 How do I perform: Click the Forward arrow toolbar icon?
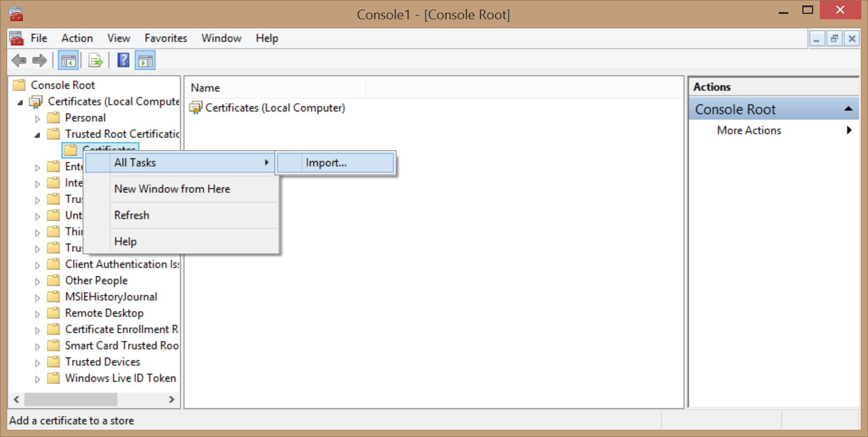40,60
